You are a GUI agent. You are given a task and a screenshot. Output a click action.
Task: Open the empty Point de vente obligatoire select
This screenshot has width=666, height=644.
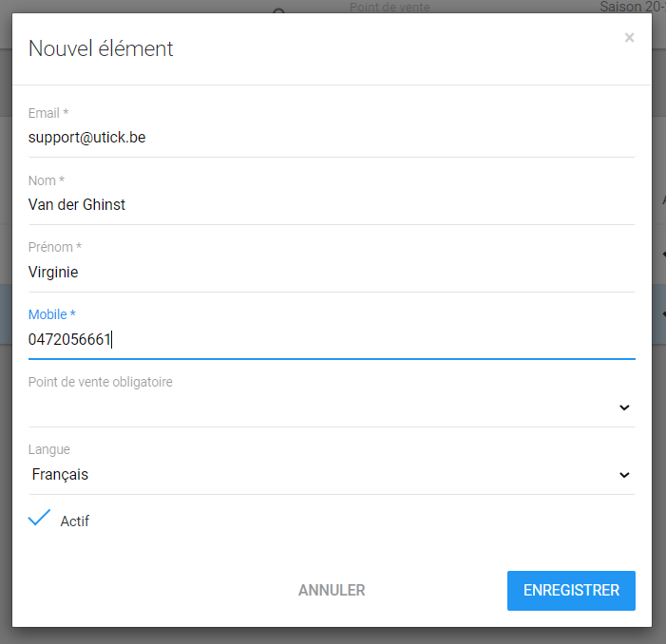point(323,407)
